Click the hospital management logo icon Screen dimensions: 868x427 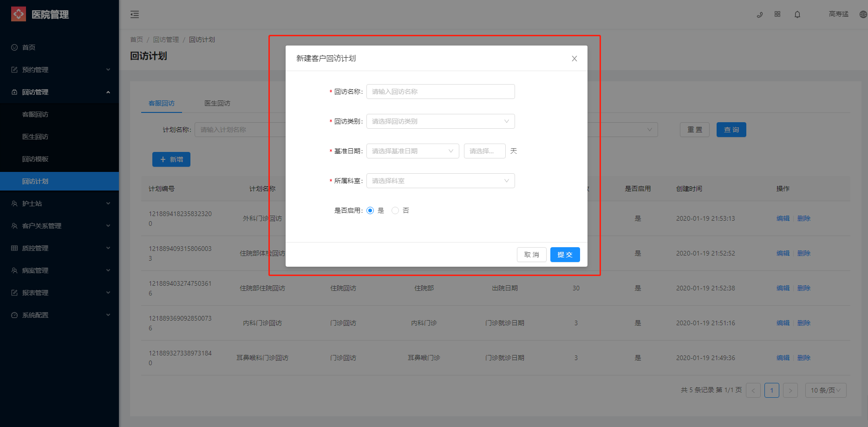coord(19,14)
